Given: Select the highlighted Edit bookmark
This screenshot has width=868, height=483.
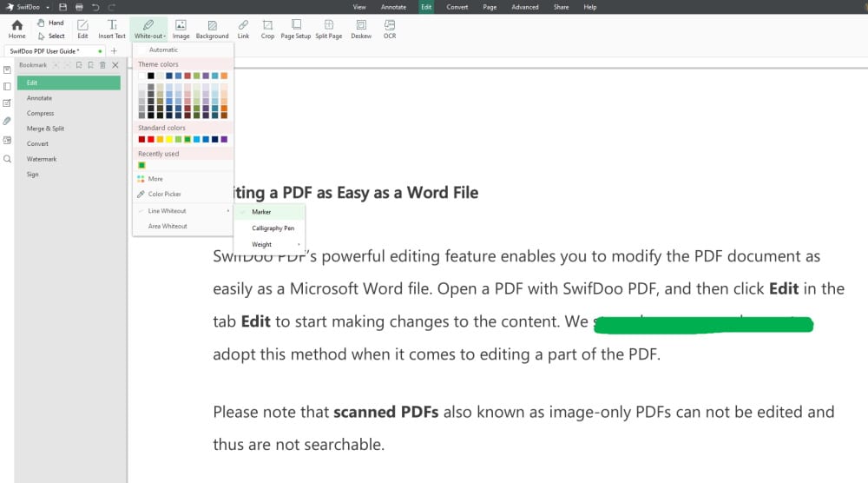Looking at the screenshot, I should [x=69, y=83].
